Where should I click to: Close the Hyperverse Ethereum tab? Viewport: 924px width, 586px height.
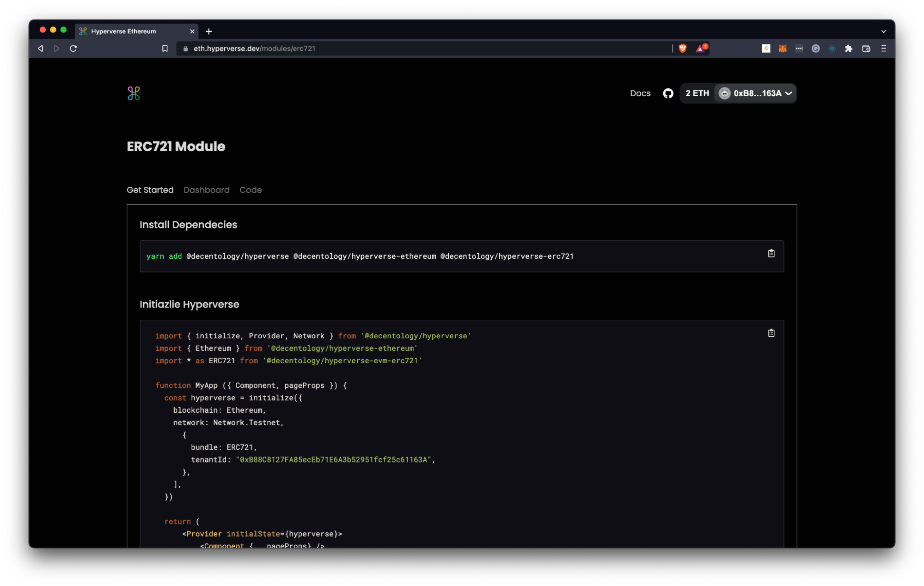(x=192, y=31)
